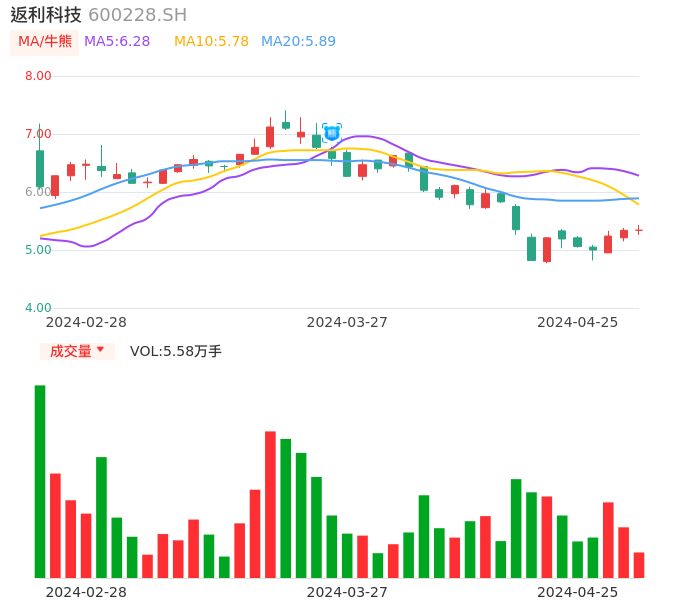Click the last red cross candlestick on the chart
This screenshot has width=686, height=606.
click(x=639, y=230)
